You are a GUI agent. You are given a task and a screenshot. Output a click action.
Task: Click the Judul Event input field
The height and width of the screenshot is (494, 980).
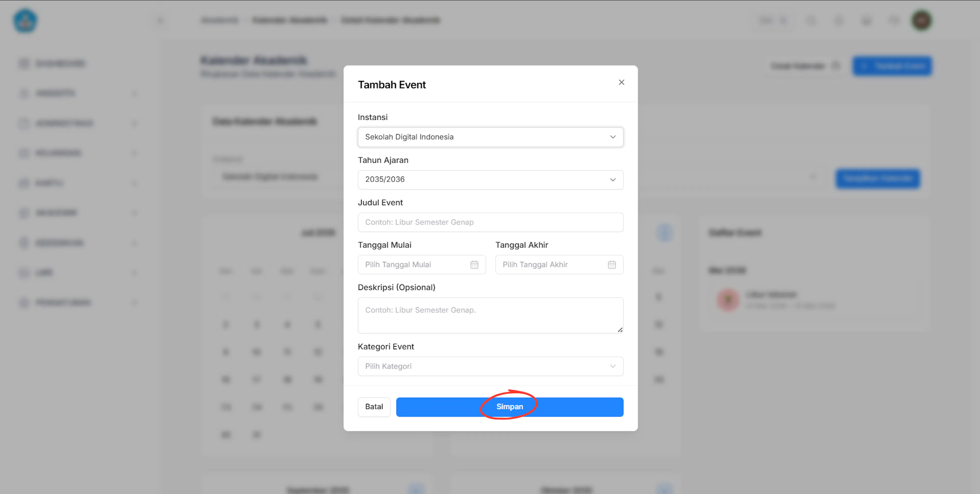click(x=490, y=222)
